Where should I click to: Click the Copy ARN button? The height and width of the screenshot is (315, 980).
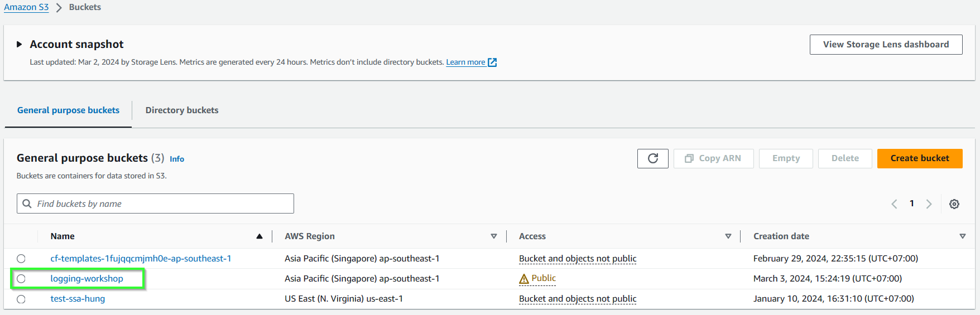pyautogui.click(x=713, y=158)
